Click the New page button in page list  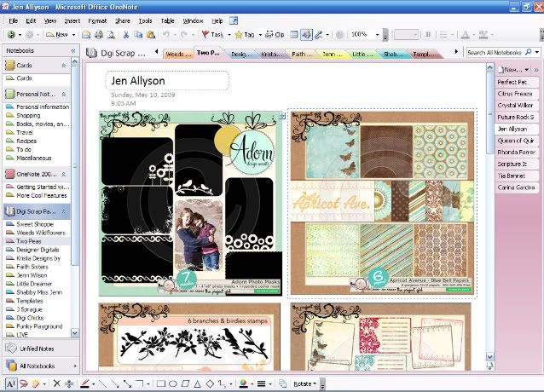click(510, 70)
